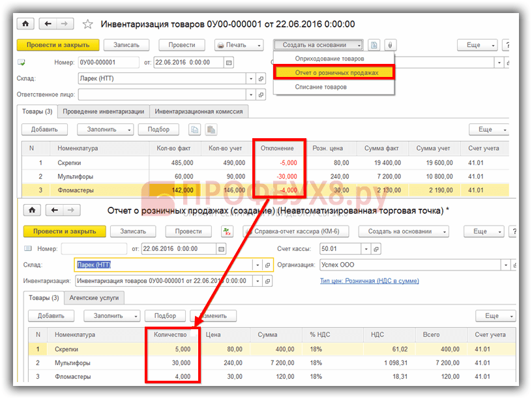Switch to the Агентские услуги tab

point(94,297)
